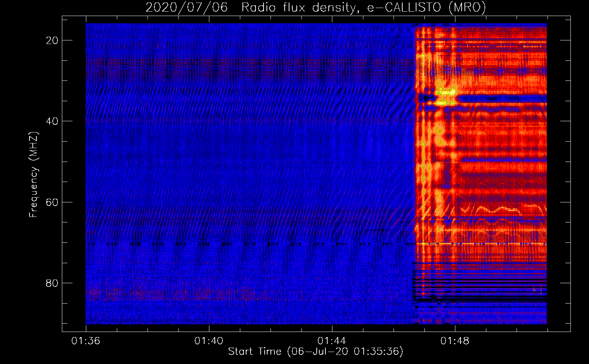Click the '80' frequency tick label

52,283
